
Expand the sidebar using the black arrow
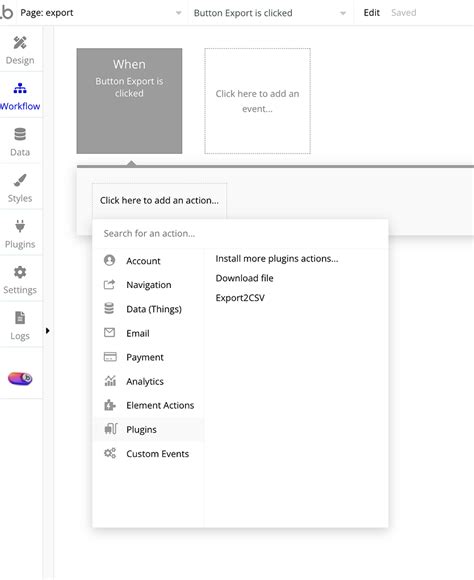pos(47,331)
